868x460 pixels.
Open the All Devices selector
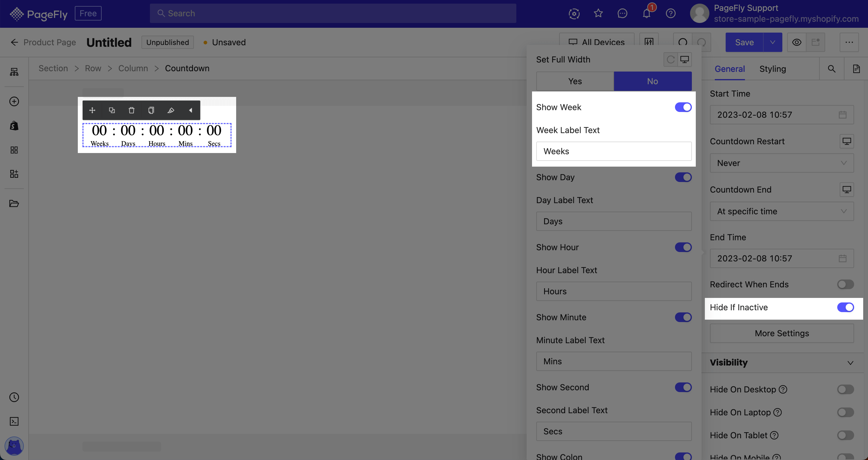(597, 42)
